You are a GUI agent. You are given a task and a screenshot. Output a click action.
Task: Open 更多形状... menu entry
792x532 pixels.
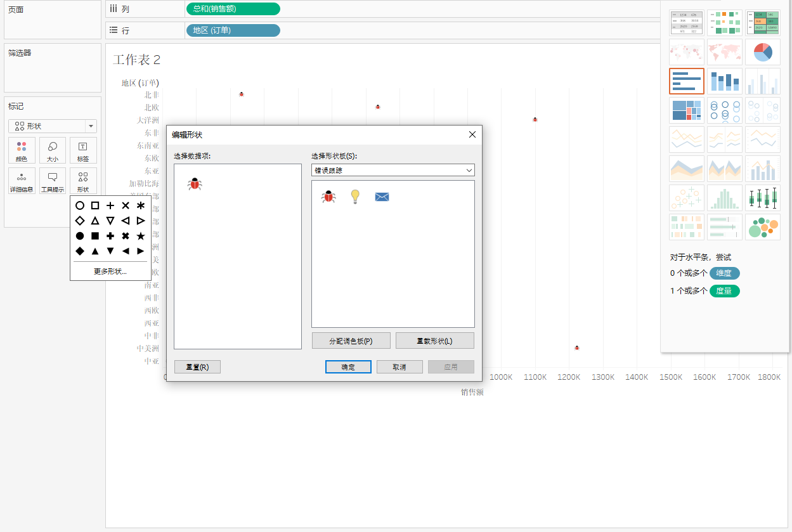110,271
